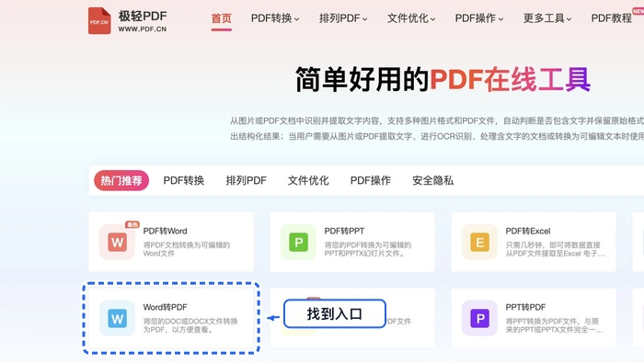Click the blue W Word转PDF icon
The width and height of the screenshot is (644, 363).
coord(117,318)
